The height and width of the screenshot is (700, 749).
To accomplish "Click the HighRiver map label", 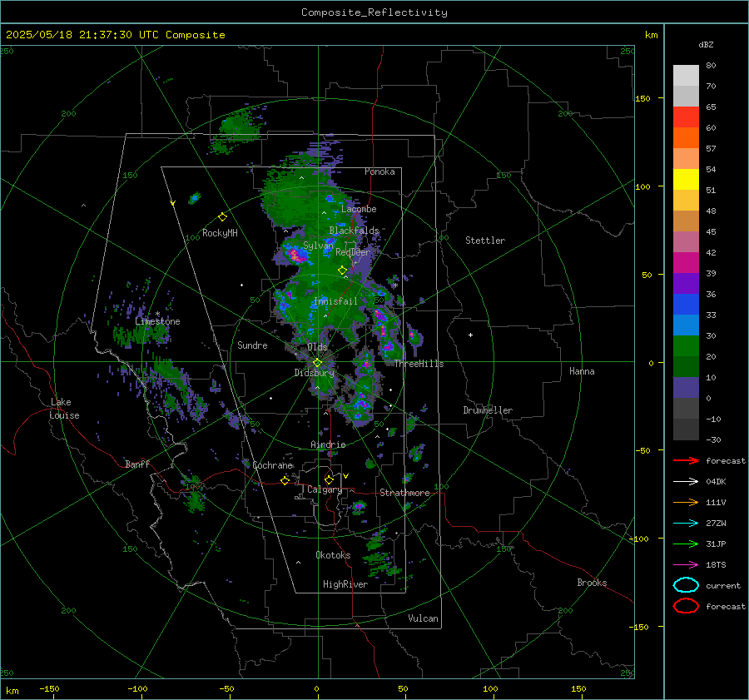I will [345, 584].
